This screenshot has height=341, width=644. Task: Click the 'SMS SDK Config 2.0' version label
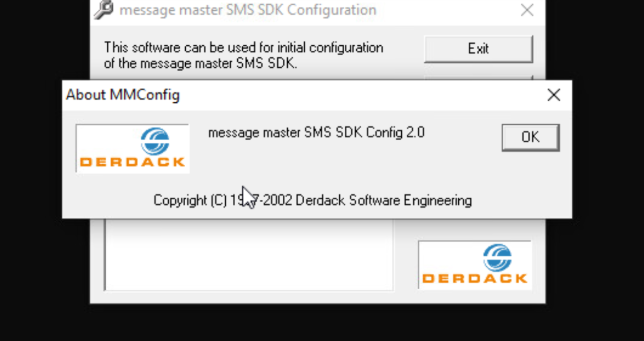point(365,133)
